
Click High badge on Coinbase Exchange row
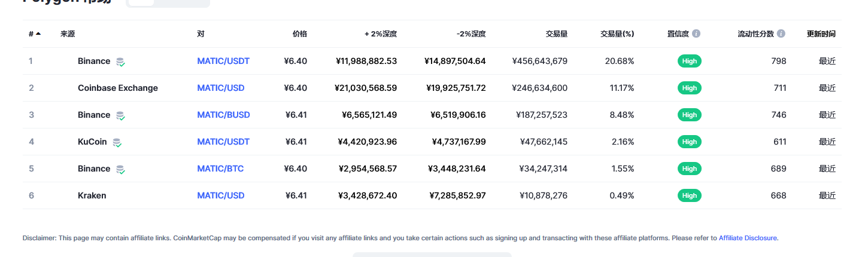tap(690, 88)
